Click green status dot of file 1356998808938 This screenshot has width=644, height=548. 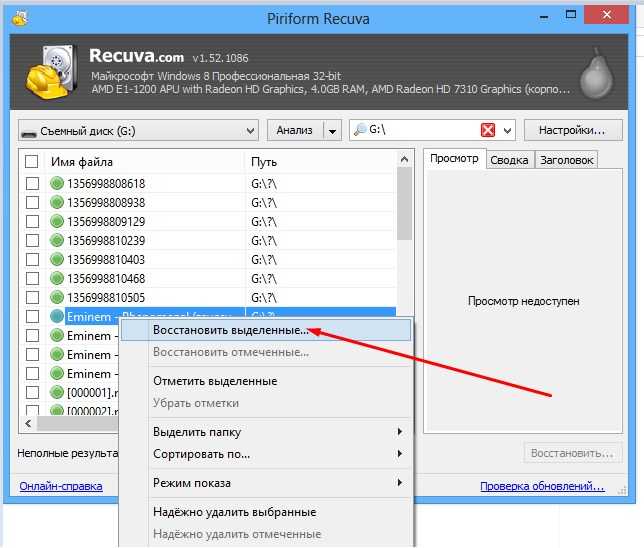(57, 202)
